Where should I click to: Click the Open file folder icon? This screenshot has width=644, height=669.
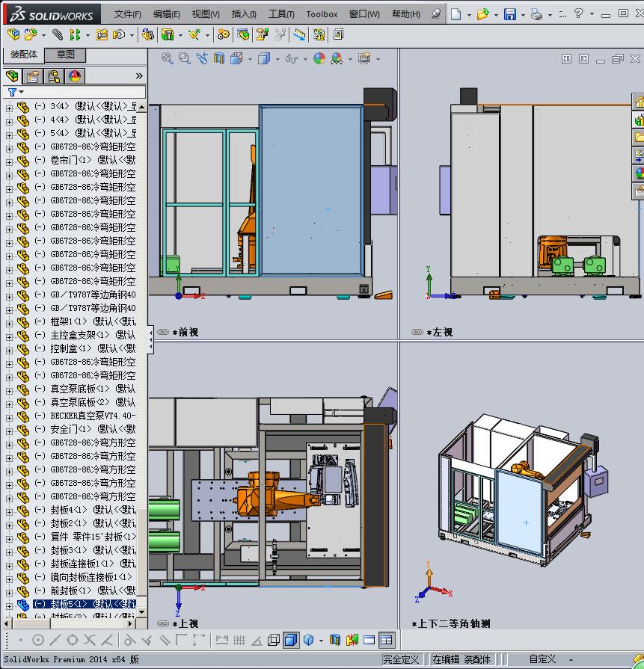click(x=482, y=14)
